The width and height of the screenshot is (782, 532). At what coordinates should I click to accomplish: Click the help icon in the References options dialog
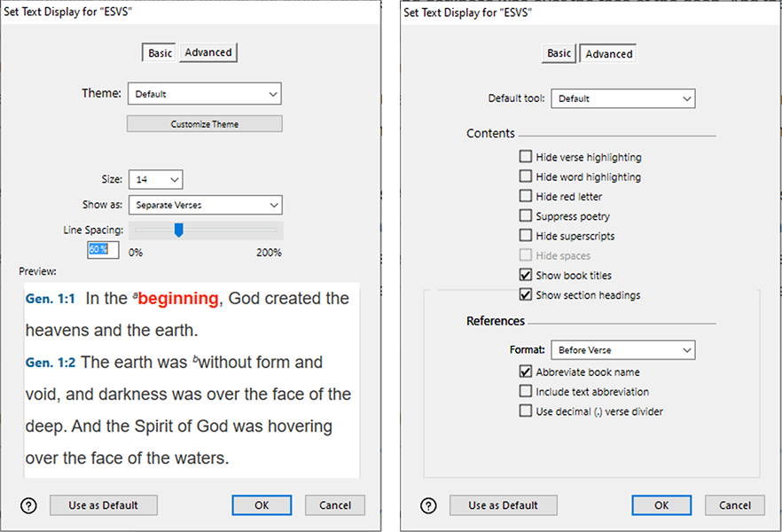[428, 505]
